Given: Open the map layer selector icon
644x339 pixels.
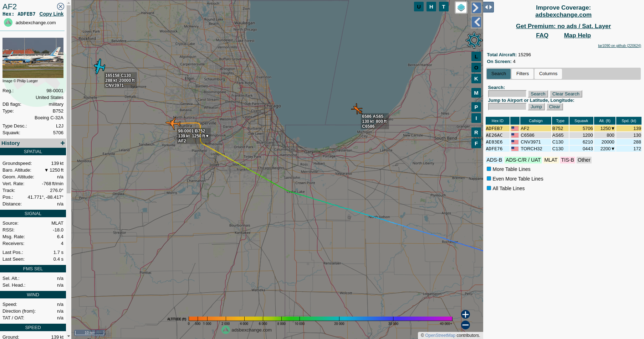Looking at the screenshot, I should (x=461, y=7).
